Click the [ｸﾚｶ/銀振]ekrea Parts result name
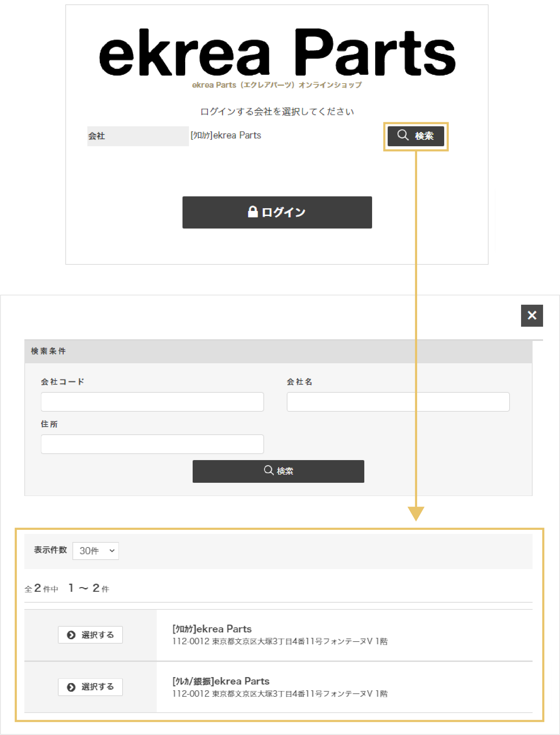The image size is (560, 735). [x=221, y=681]
